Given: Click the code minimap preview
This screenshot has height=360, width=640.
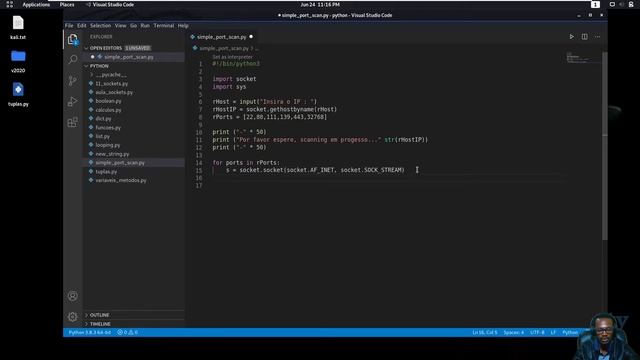Looking at the screenshot, I should click(583, 58).
